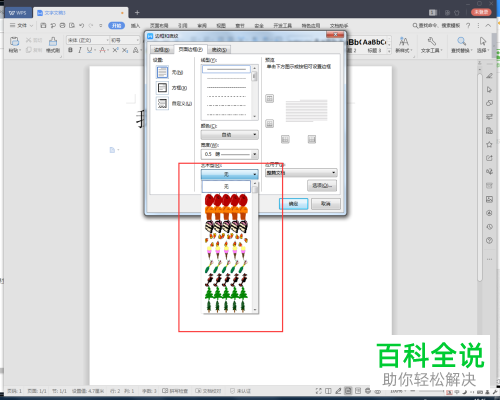Toggle the right border button in preview
Screen dimensions: 500x400
tap(312, 139)
